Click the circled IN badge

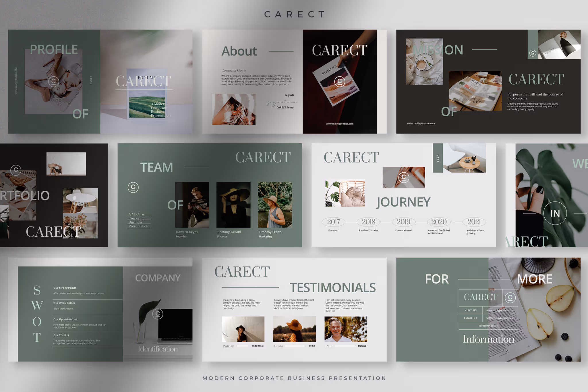click(x=555, y=213)
